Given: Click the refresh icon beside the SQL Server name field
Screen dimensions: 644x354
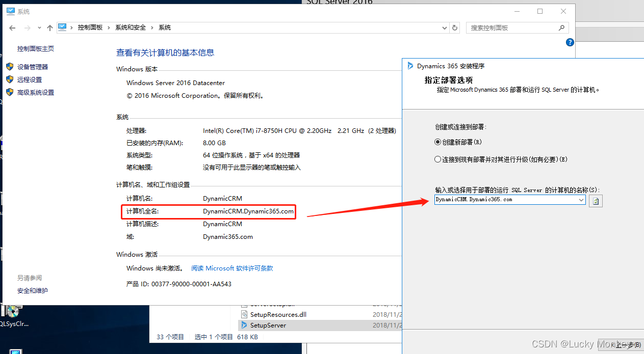Looking at the screenshot, I should coord(596,201).
